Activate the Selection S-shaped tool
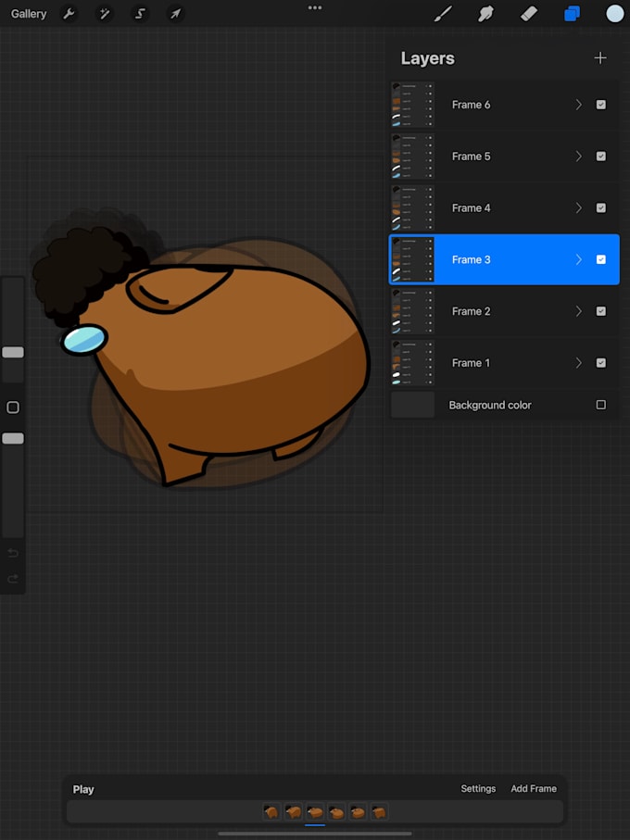 (x=140, y=14)
